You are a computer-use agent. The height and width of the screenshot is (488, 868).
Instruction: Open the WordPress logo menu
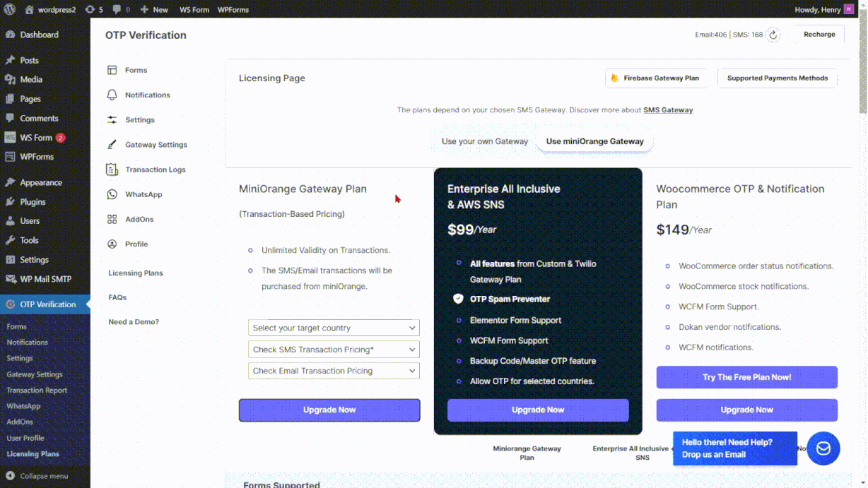10,9
